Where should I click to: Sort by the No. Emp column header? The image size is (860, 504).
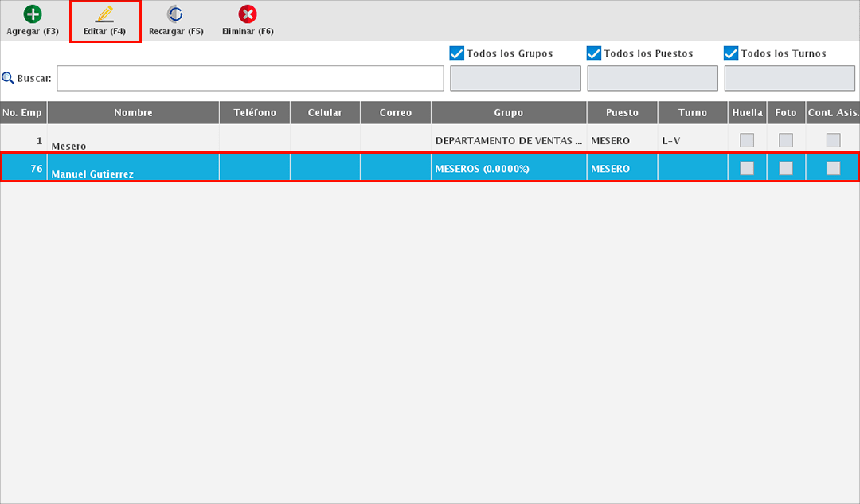point(22,112)
